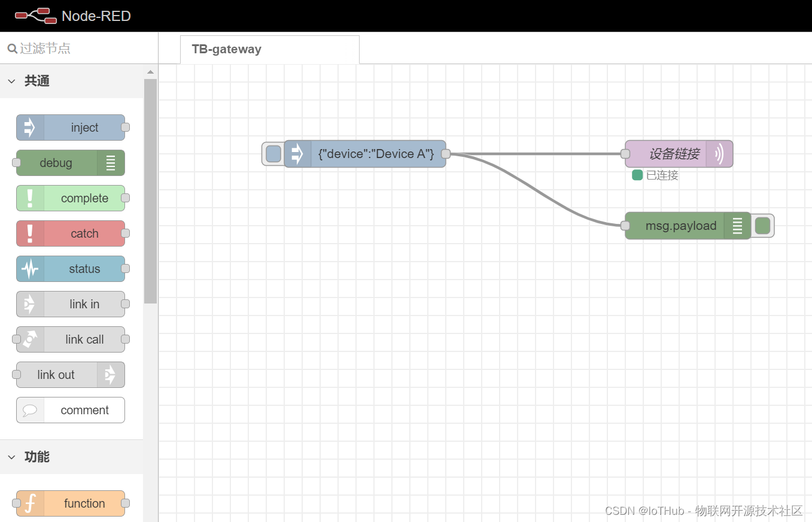Image resolution: width=812 pixels, height=522 pixels.
Task: Collapse the 共通 node category
Action: pyautogui.click(x=12, y=81)
